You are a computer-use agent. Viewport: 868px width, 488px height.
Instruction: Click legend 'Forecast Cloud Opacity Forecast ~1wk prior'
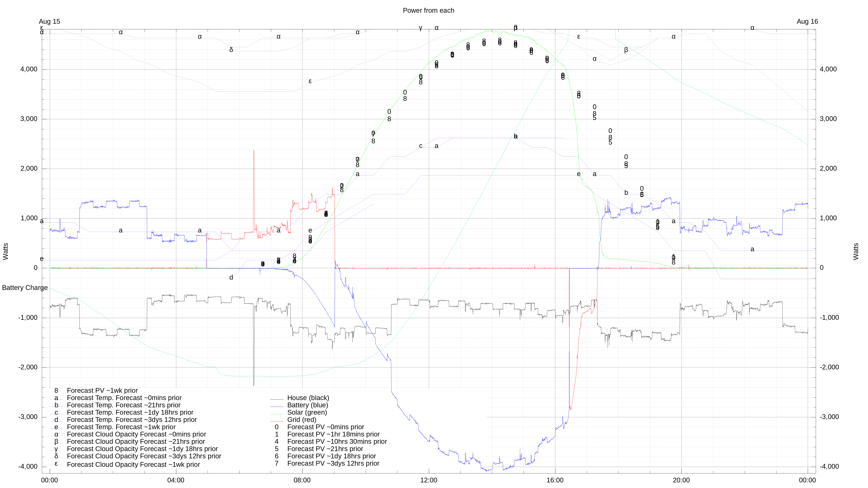coord(133,464)
